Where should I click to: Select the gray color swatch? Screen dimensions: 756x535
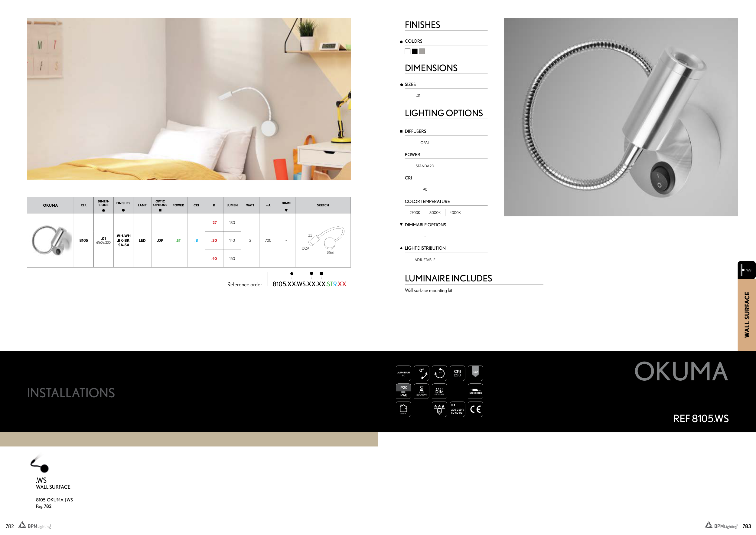(422, 51)
